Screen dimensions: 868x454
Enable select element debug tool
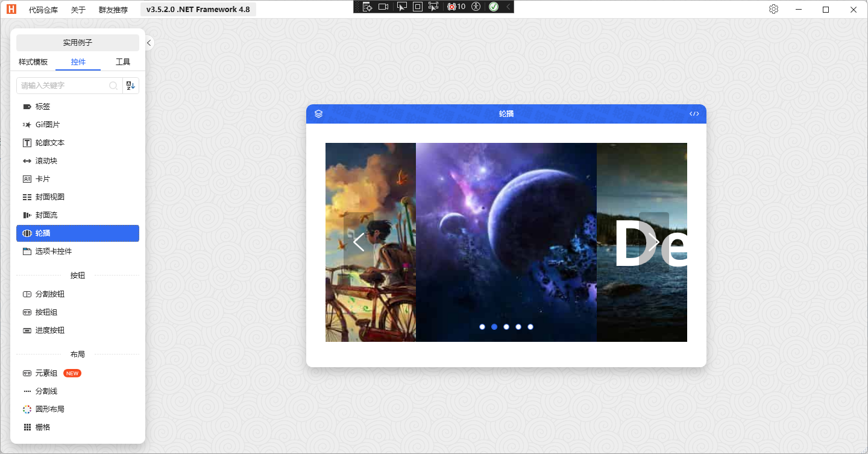(401, 7)
